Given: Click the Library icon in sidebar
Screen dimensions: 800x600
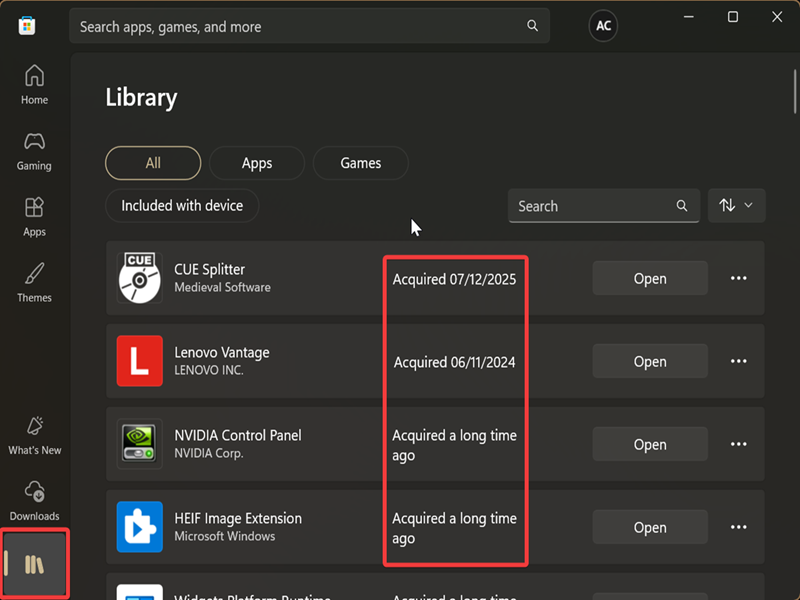Looking at the screenshot, I should [x=34, y=564].
